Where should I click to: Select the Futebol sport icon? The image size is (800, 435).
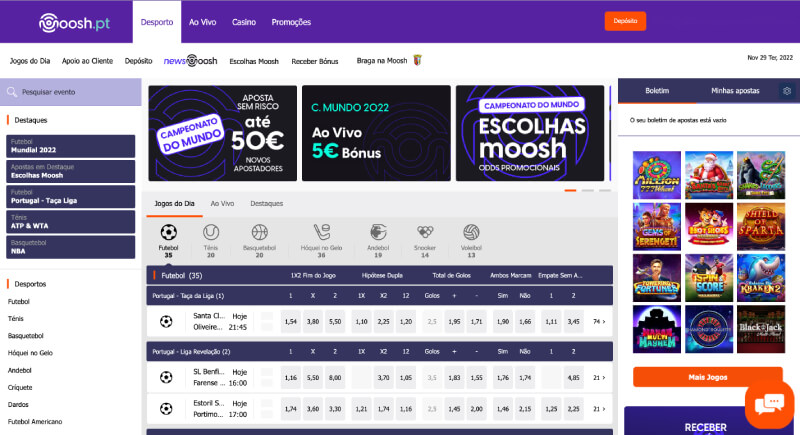point(168,233)
